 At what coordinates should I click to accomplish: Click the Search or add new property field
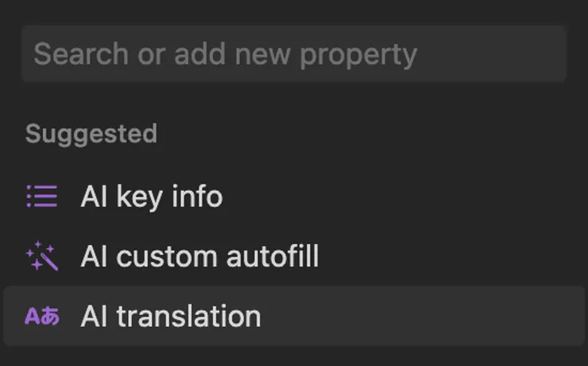point(293,54)
